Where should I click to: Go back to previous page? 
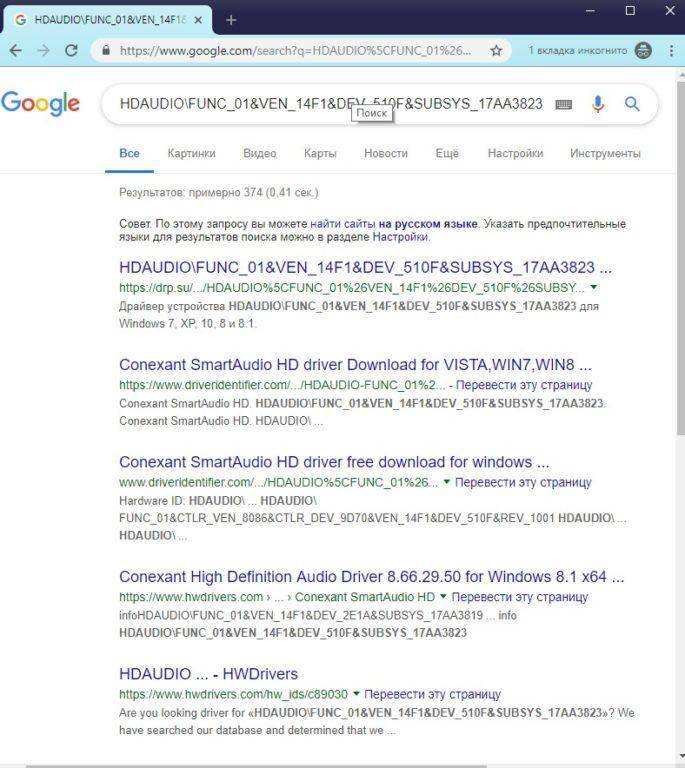(16, 50)
